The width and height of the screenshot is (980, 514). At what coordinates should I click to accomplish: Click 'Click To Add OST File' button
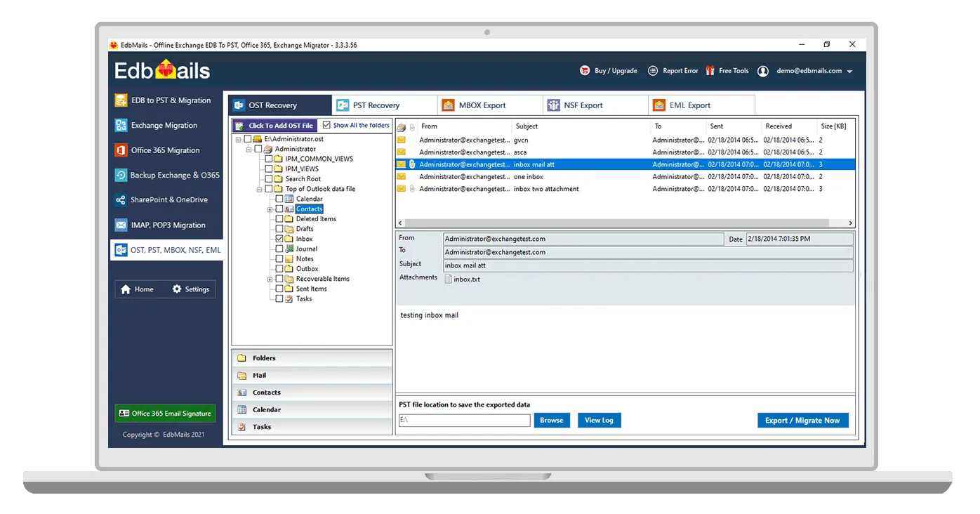[274, 126]
